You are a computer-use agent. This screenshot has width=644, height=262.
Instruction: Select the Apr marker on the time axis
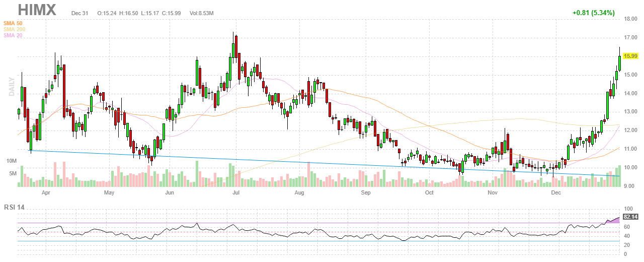[46, 192]
